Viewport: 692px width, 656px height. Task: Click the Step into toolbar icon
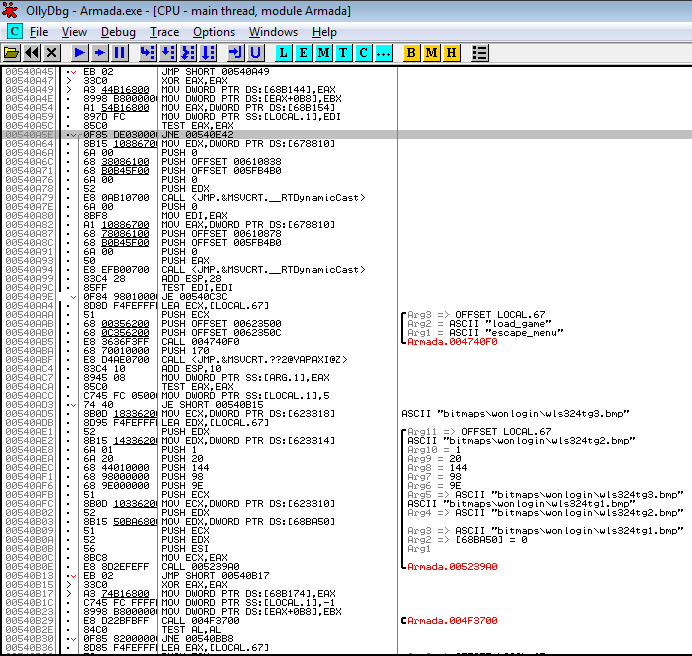147,53
